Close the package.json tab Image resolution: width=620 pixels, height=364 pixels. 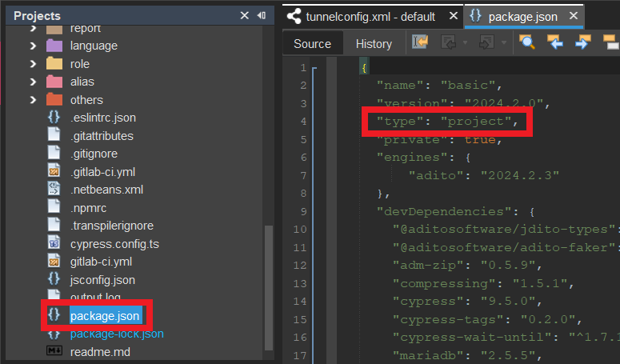[574, 16]
